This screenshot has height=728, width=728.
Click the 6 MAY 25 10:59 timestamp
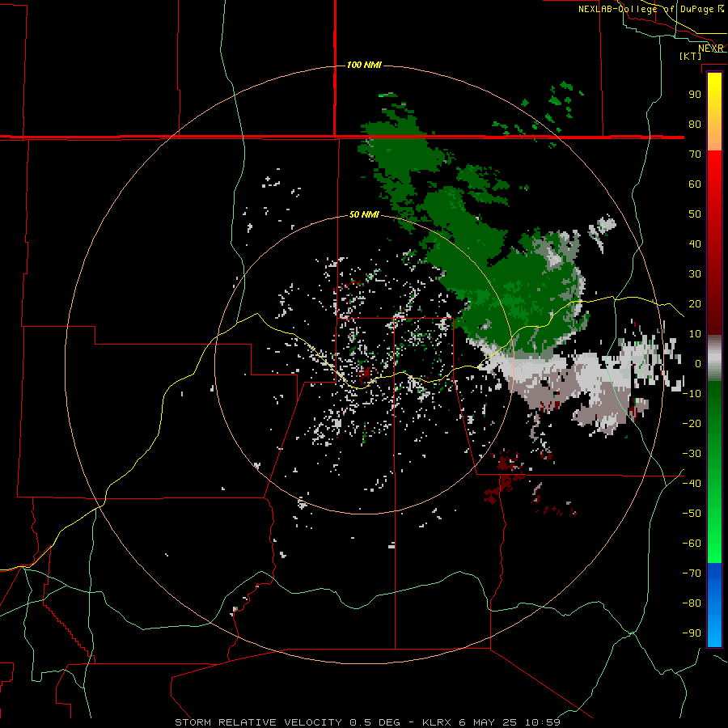pos(510,722)
